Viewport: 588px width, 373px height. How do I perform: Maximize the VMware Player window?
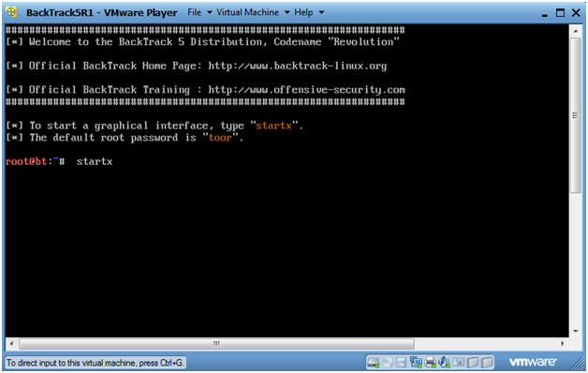[560, 13]
